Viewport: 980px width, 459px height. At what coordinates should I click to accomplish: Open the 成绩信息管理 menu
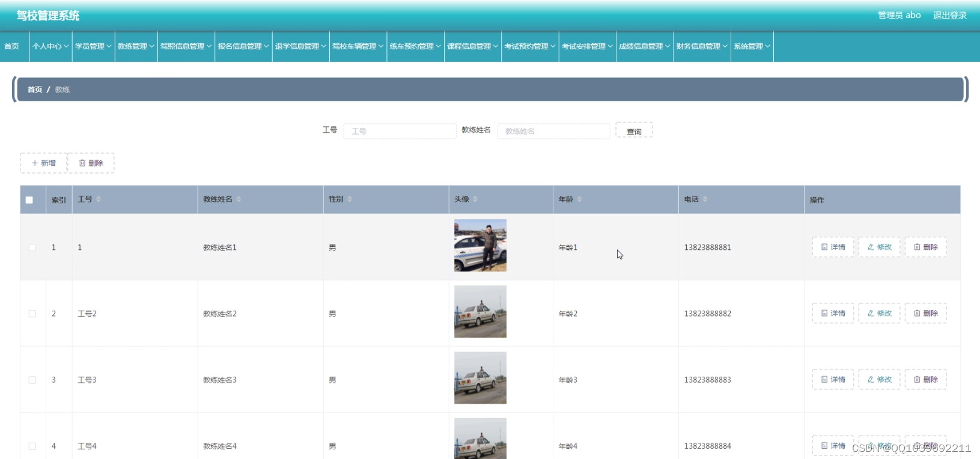tap(645, 46)
